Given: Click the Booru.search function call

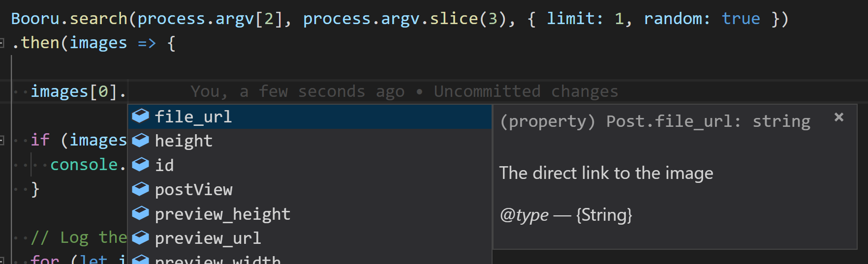Looking at the screenshot, I should pos(69,19).
